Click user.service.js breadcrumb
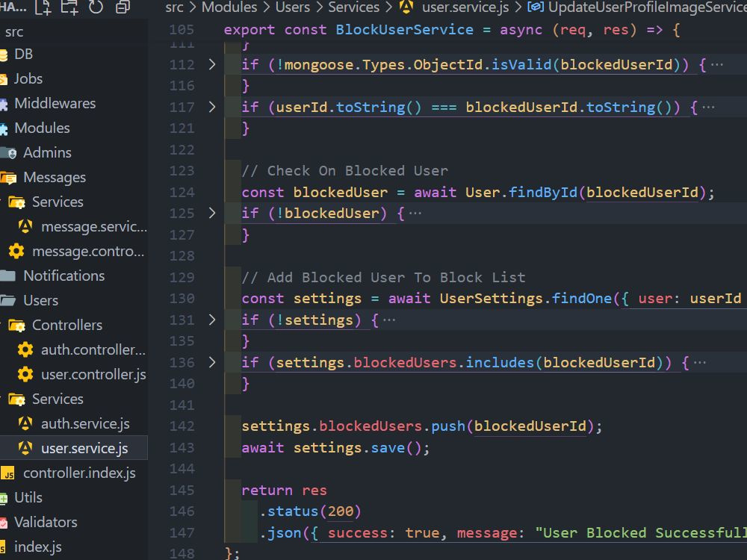Screen dimensions: 747x560 [x=465, y=7]
